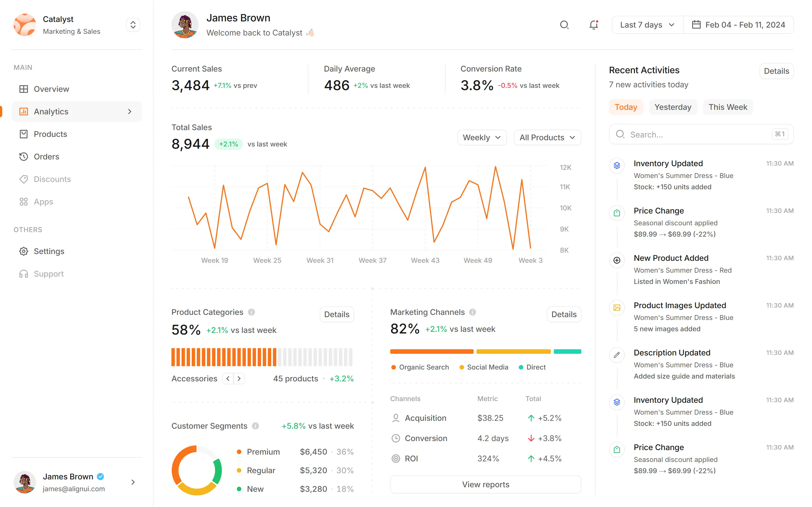Open the All Products filter dropdown
812x507 pixels.
click(547, 137)
